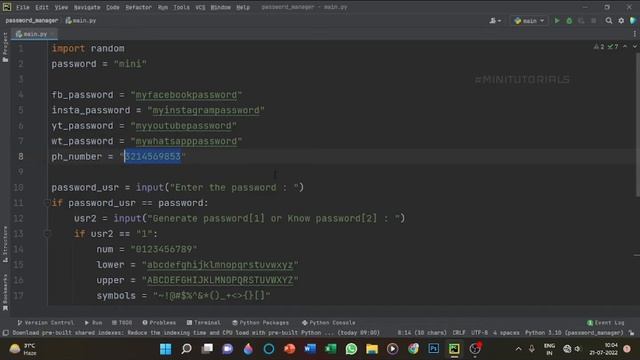This screenshot has width=640, height=360.
Task: Jump to previous highlighted error arrow
Action: [x=625, y=47]
